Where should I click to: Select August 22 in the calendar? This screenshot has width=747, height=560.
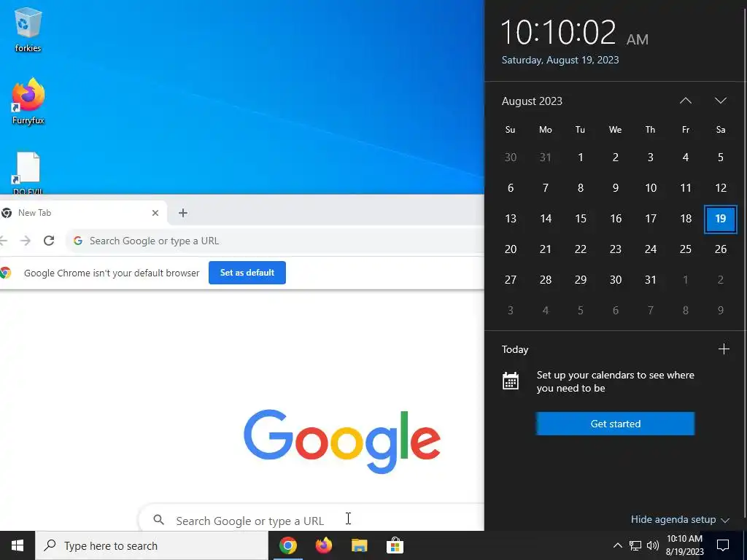(x=580, y=249)
